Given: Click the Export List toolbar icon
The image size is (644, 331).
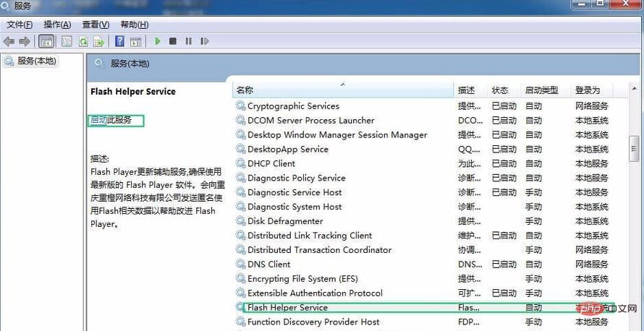Looking at the screenshot, I should click(98, 41).
